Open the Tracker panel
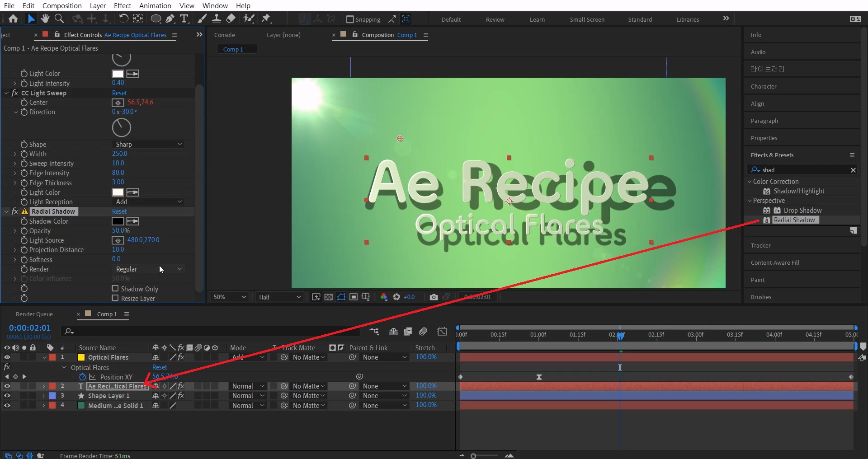This screenshot has width=868, height=459. pos(760,245)
